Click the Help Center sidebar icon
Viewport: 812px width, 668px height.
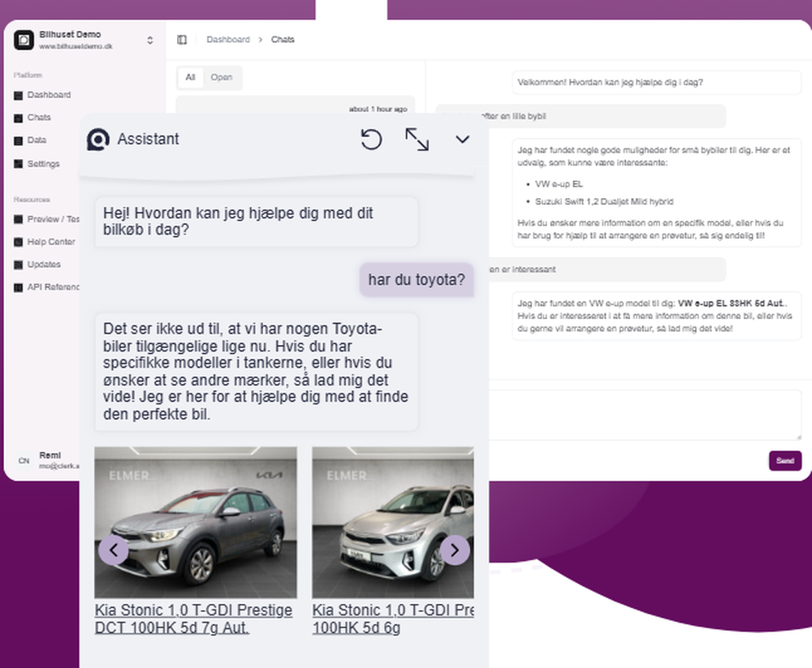pyautogui.click(x=18, y=243)
